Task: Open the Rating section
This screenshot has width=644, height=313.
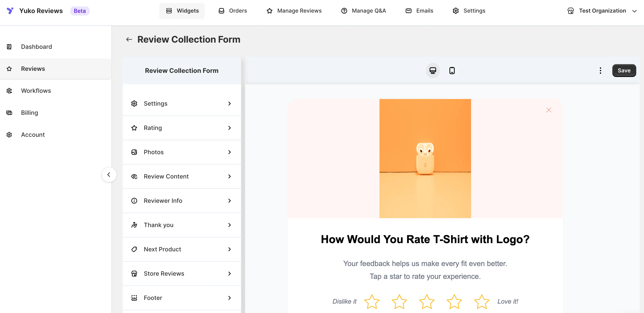Action: tap(182, 128)
